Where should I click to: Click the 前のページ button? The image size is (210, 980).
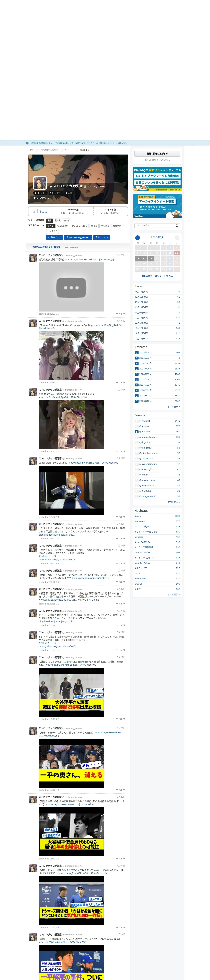point(54,237)
